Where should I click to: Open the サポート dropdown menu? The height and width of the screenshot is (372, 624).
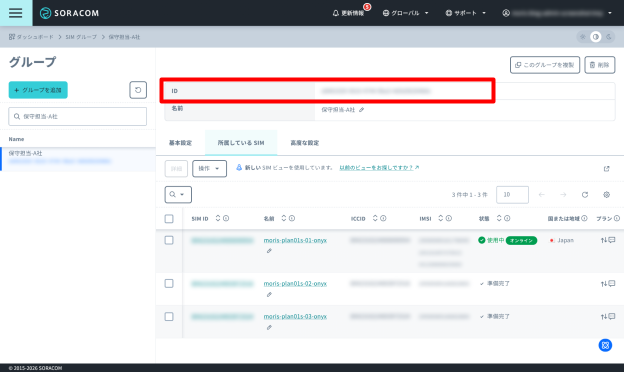[466, 13]
